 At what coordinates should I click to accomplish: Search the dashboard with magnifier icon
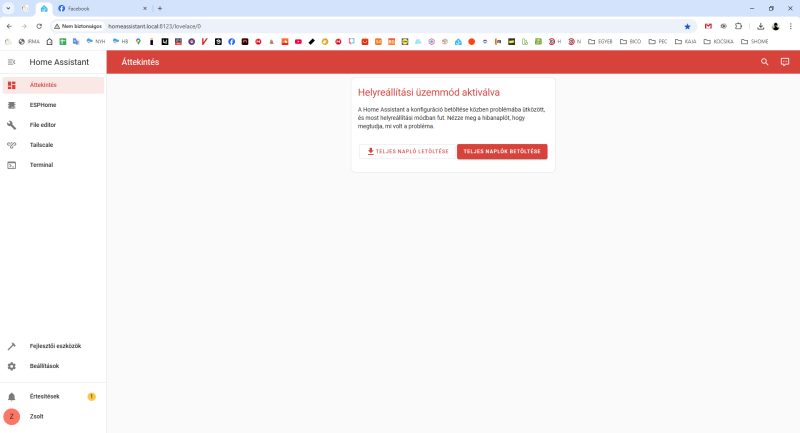point(764,62)
